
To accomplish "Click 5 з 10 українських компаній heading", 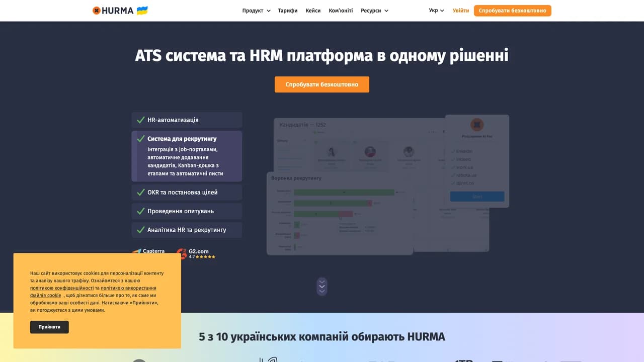I will click(322, 337).
